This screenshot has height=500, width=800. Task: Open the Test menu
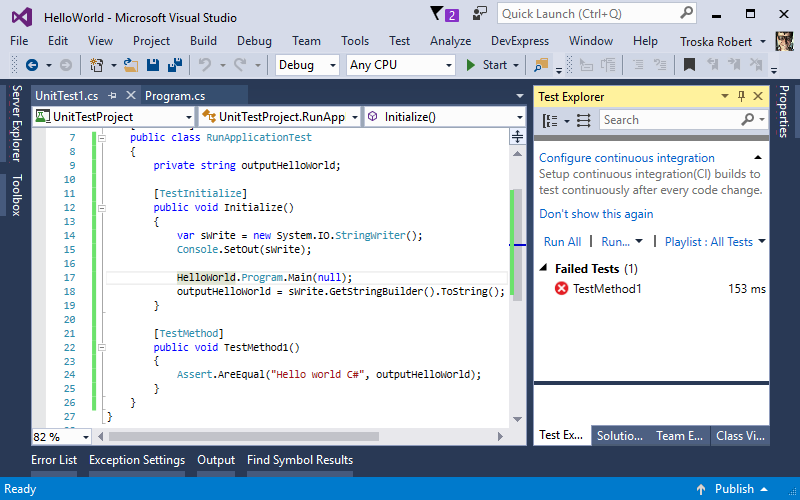399,41
